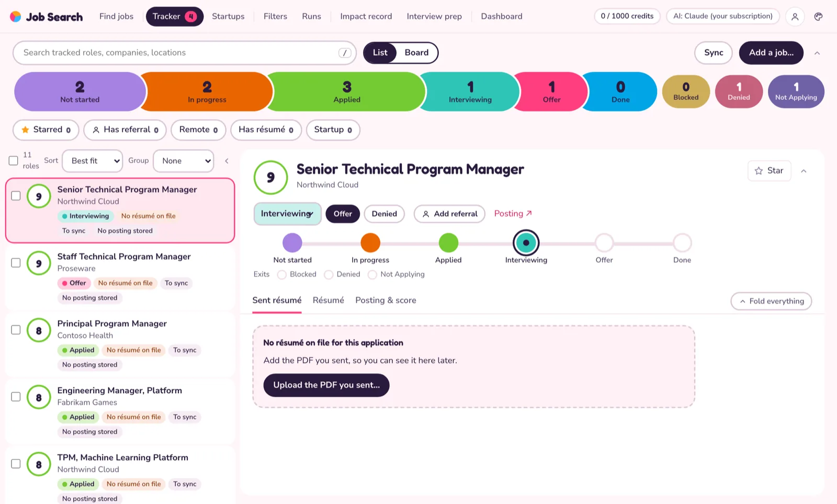The image size is (837, 504).
Task: Click the Job Search logo icon
Action: pos(16,17)
